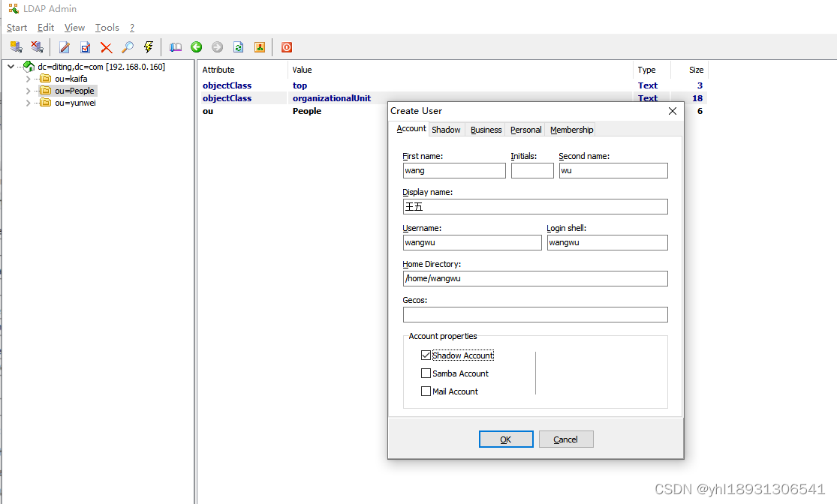Click the green back navigation arrow
The height and width of the screenshot is (504, 837).
click(196, 46)
